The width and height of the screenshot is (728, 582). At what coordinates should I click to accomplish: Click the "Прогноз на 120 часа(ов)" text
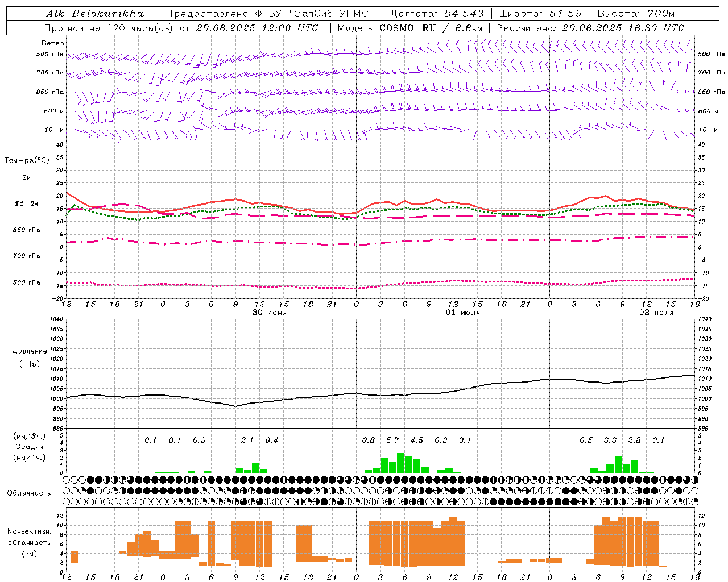[109, 28]
